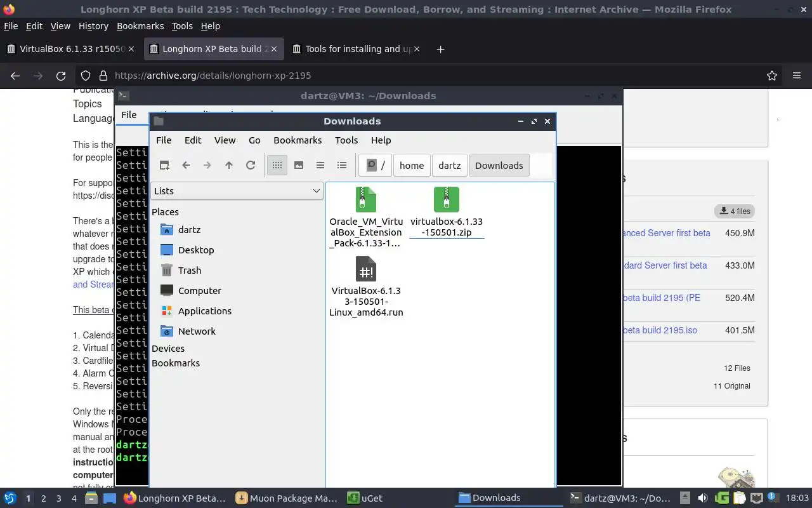This screenshot has width=812, height=508.
Task: Navigate to home in path bar
Action: pyautogui.click(x=412, y=165)
